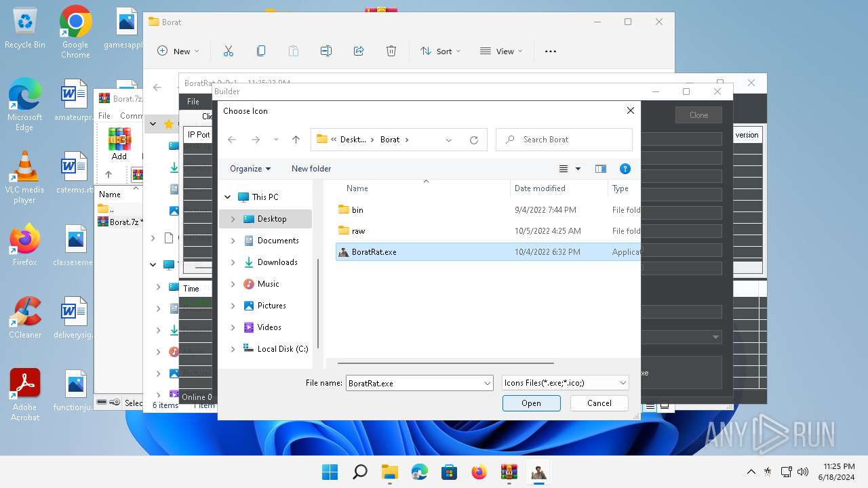Go up one folder level in Choose Icon
Image resolution: width=868 pixels, height=488 pixels.
[x=296, y=140]
